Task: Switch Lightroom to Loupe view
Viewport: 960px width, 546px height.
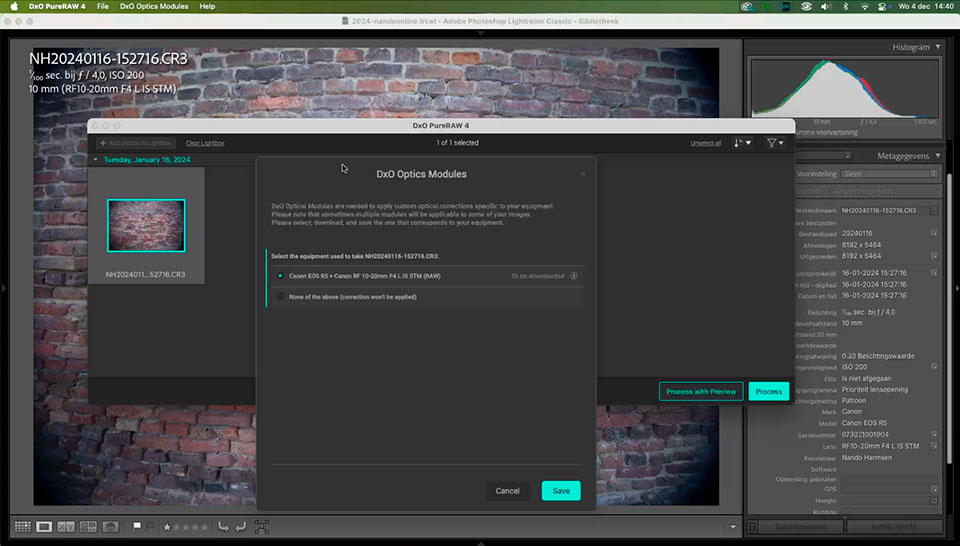Action: click(44, 526)
